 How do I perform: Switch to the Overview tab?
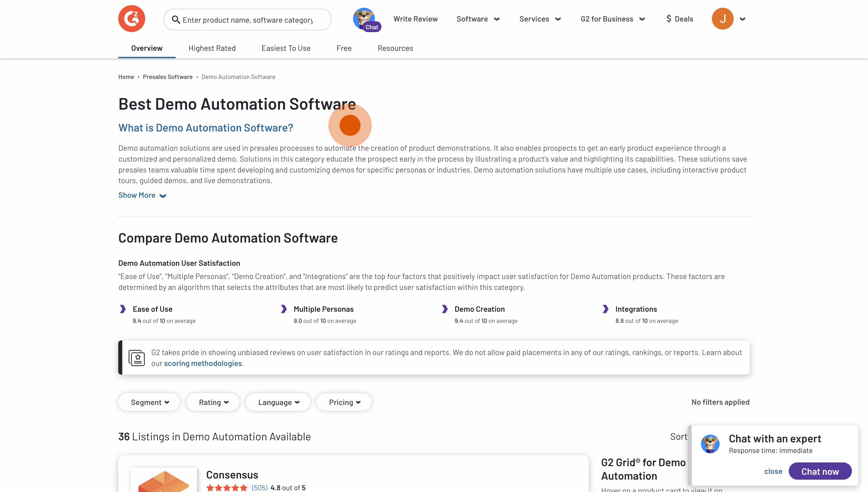click(147, 48)
